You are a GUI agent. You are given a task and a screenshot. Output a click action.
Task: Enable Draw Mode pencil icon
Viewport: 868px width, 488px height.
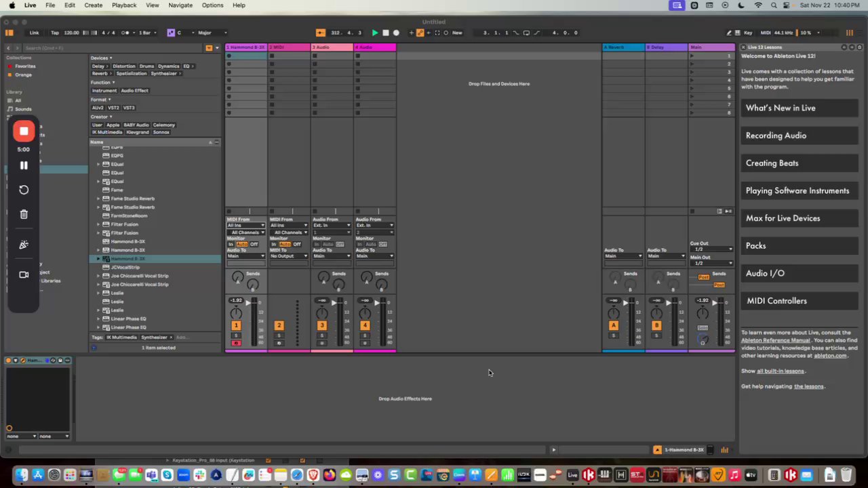coord(729,33)
